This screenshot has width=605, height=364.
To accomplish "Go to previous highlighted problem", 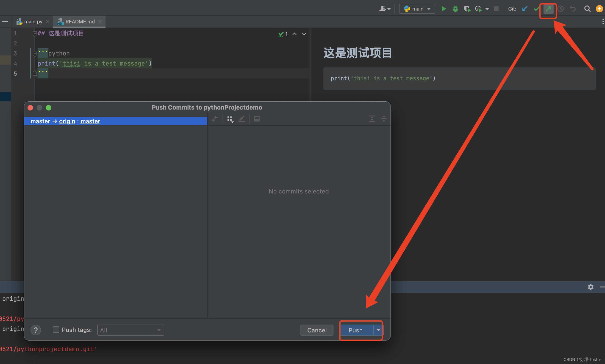I will pos(294,34).
